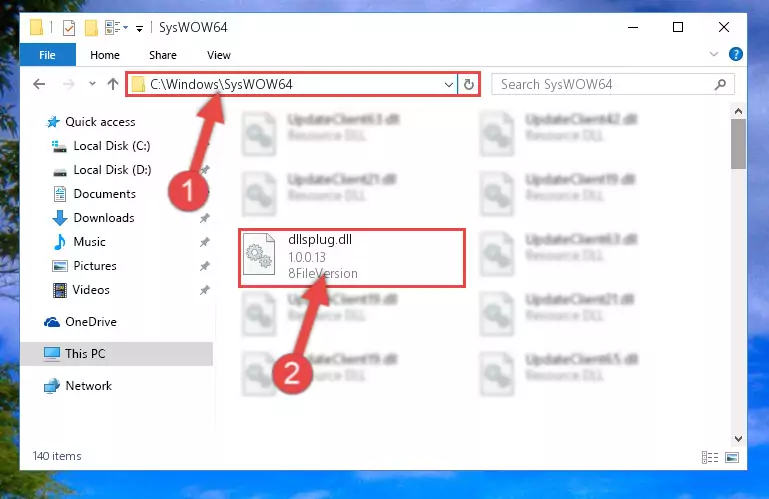Open the recent locations dropdown arrow

(92, 83)
